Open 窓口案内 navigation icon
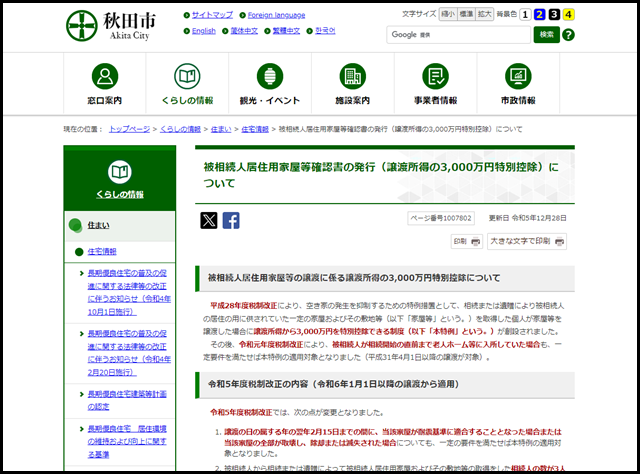Image resolution: width=640 pixels, height=474 pixels. tap(105, 77)
